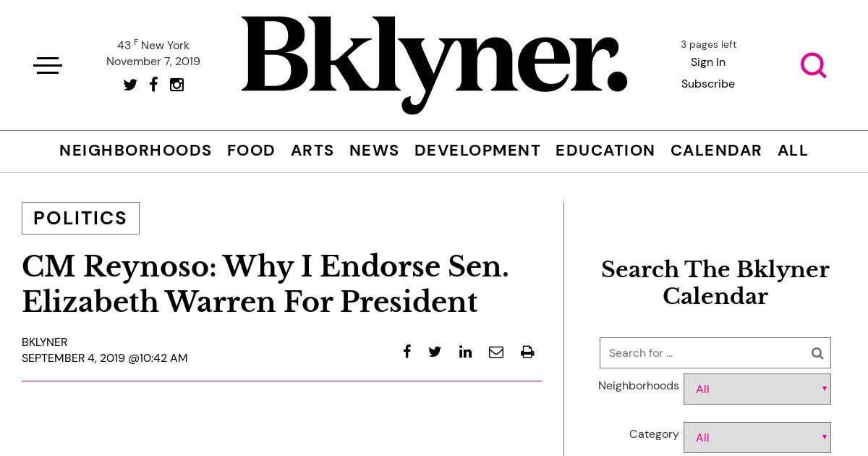
Task: Share article on Twitter
Action: [x=435, y=352]
